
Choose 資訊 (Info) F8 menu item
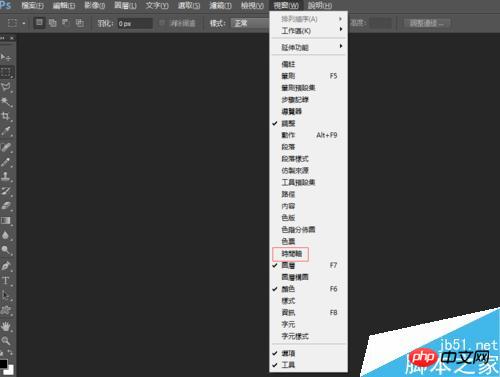[x=308, y=313]
